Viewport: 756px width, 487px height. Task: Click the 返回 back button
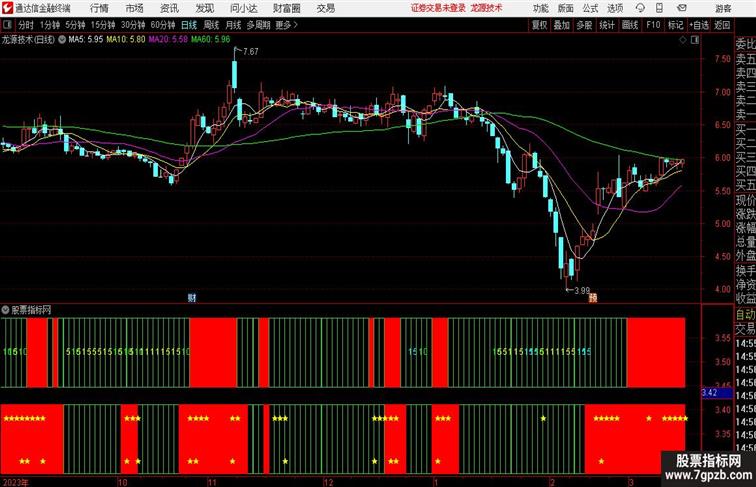click(x=722, y=25)
